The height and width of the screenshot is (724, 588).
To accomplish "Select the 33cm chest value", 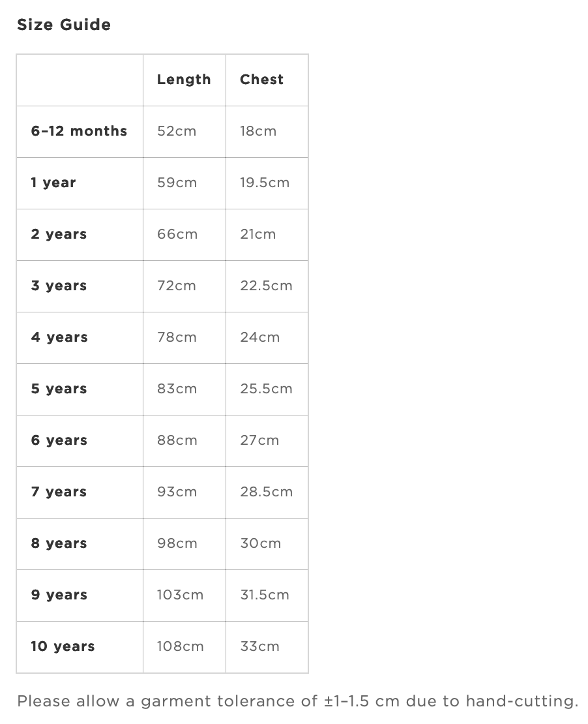I will coord(259,646).
